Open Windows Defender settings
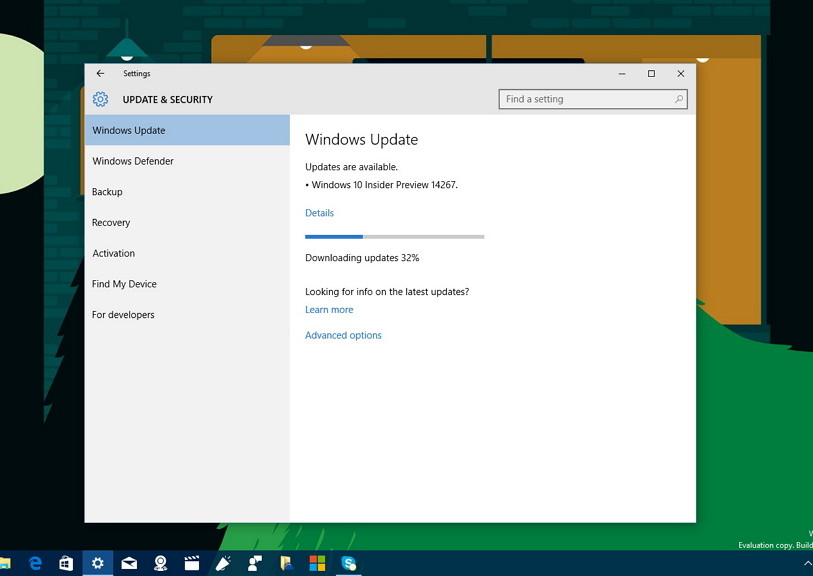Screen dimensions: 813x576 click(x=132, y=161)
